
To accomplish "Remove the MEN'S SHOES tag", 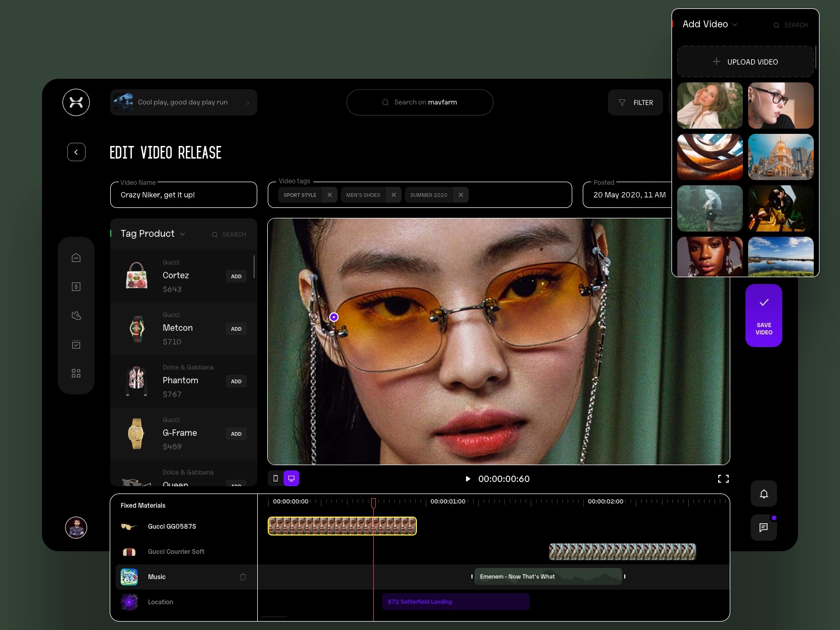I will point(394,195).
